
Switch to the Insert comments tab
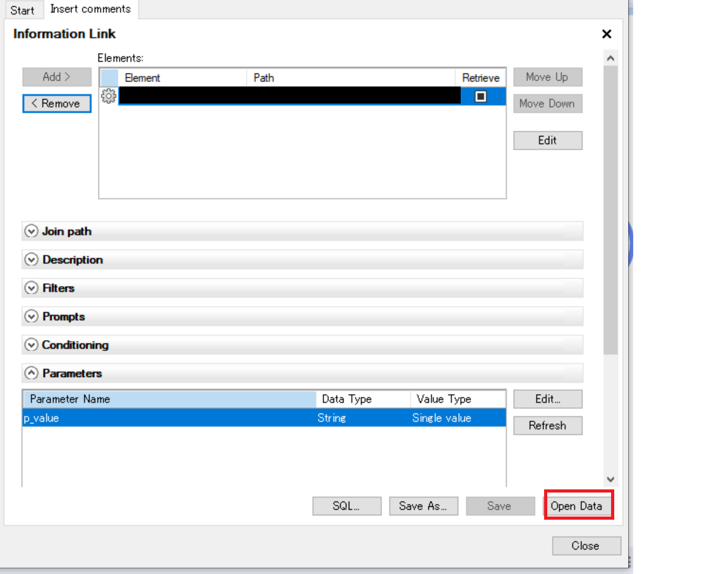(90, 9)
